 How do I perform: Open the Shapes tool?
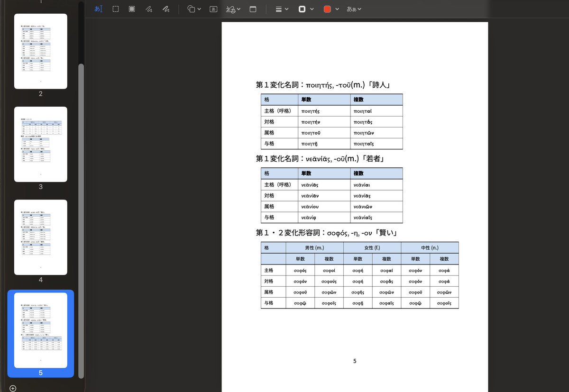pos(191,9)
